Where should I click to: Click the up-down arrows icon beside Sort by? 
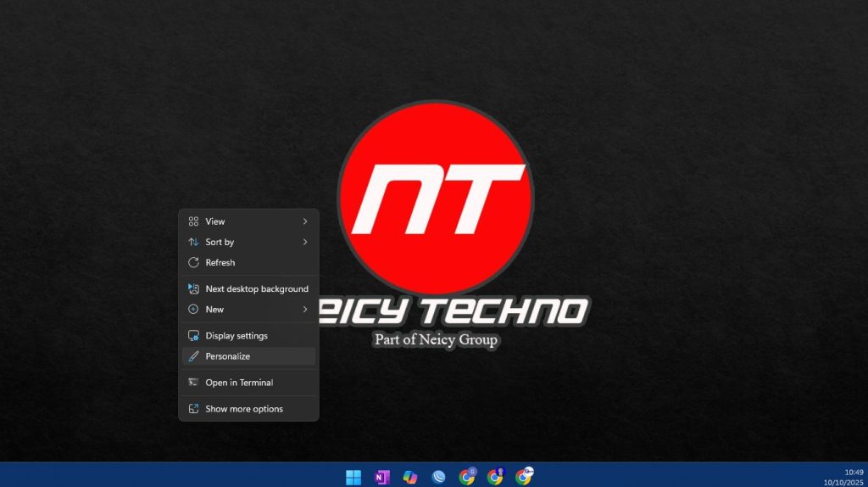(x=193, y=243)
